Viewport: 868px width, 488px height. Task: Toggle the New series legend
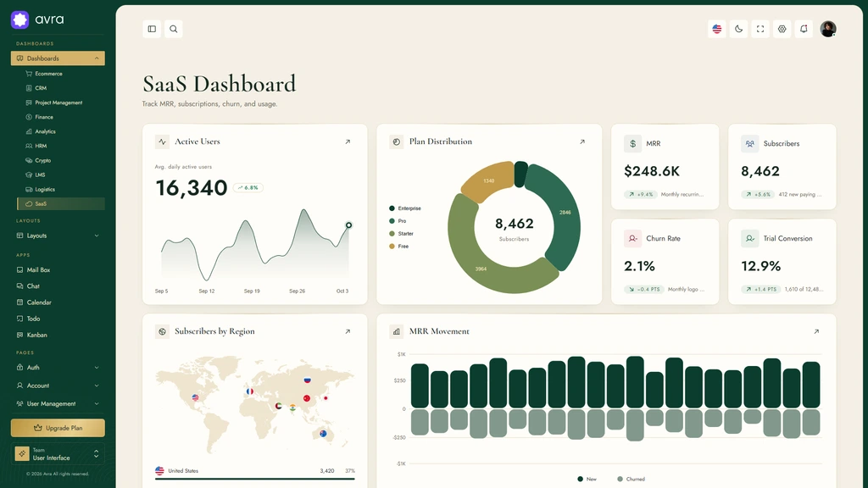[x=587, y=480]
